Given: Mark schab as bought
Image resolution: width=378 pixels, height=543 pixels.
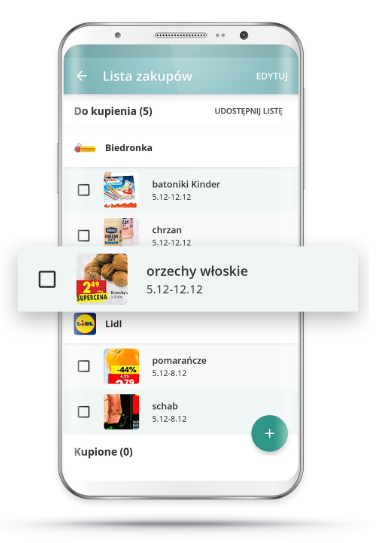Looking at the screenshot, I should (83, 412).
